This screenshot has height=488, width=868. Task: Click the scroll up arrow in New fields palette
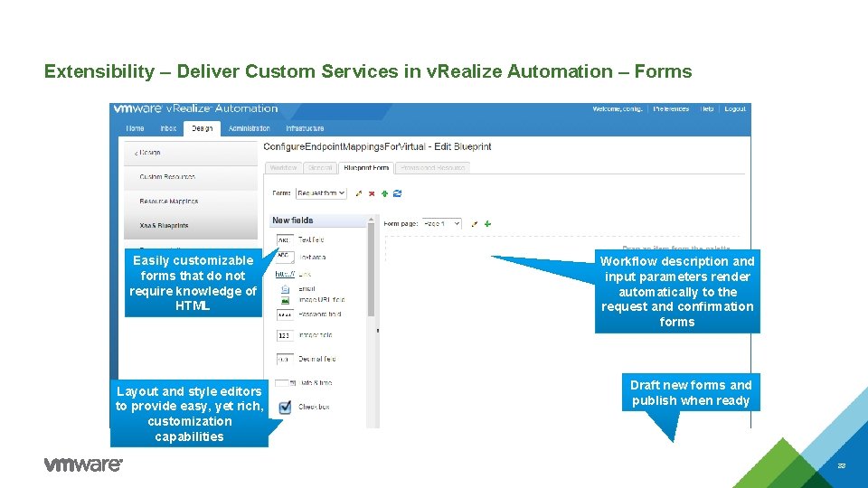[371, 220]
